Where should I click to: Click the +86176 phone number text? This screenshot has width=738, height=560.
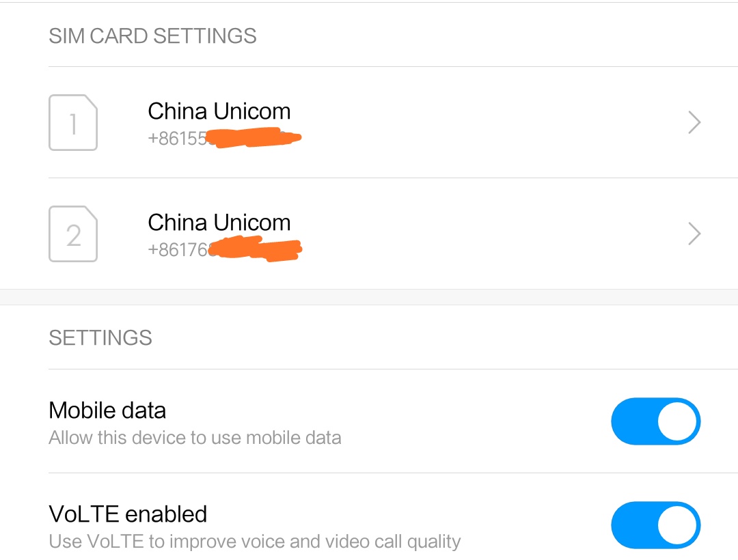click(178, 250)
